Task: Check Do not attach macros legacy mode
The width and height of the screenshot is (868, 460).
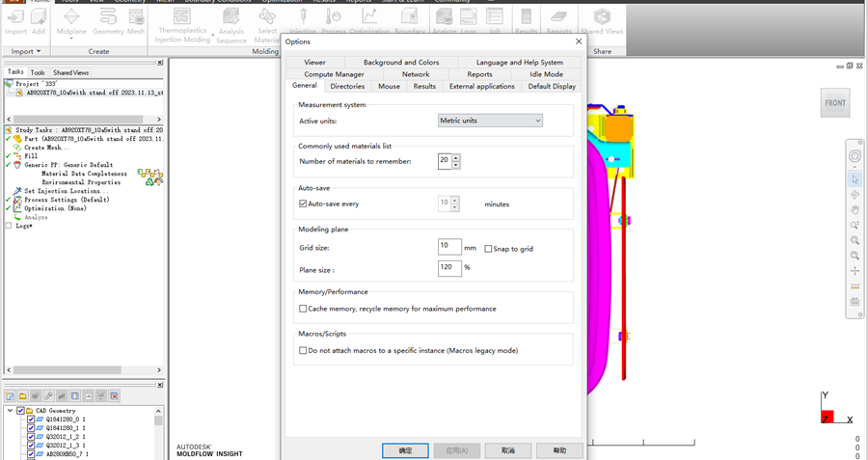Action: (303, 350)
